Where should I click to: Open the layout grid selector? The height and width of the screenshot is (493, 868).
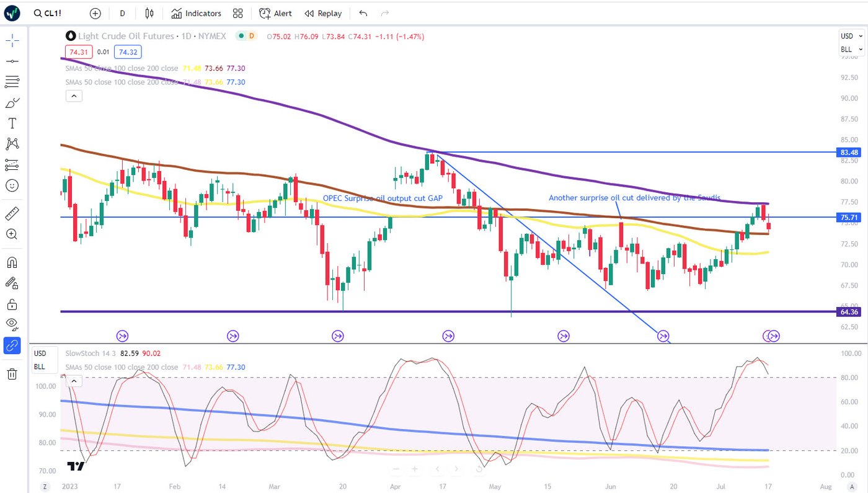tap(237, 13)
